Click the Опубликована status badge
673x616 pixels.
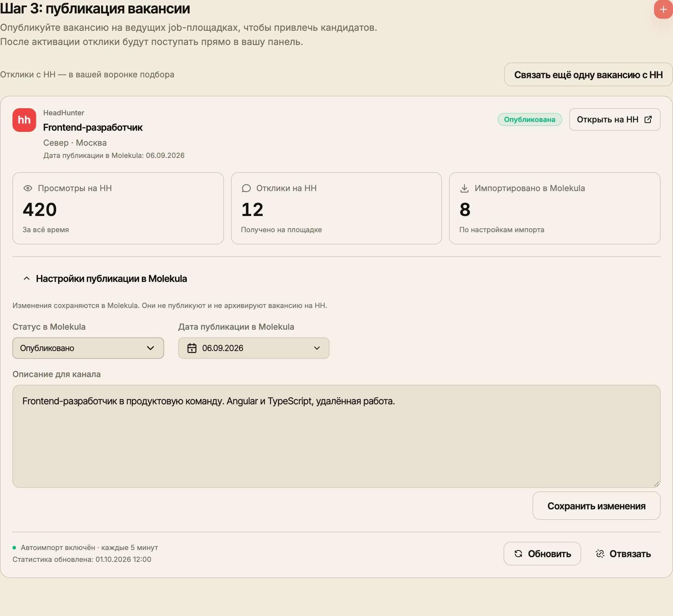[530, 119]
